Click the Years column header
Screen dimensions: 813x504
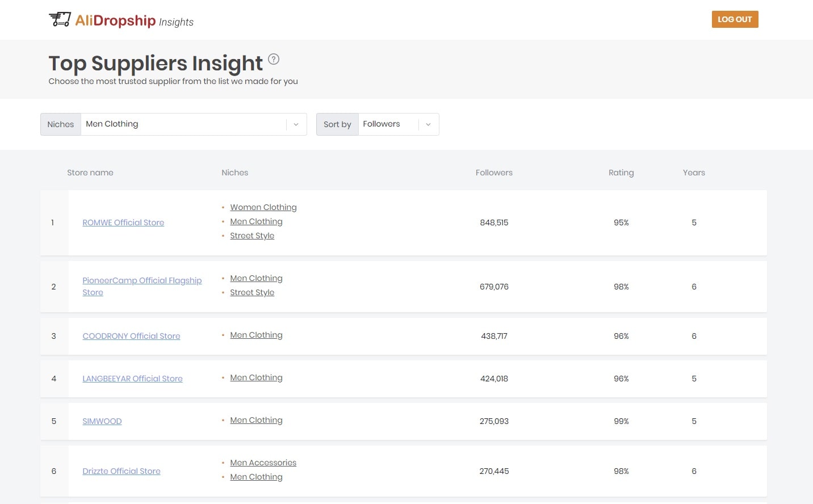click(x=694, y=173)
